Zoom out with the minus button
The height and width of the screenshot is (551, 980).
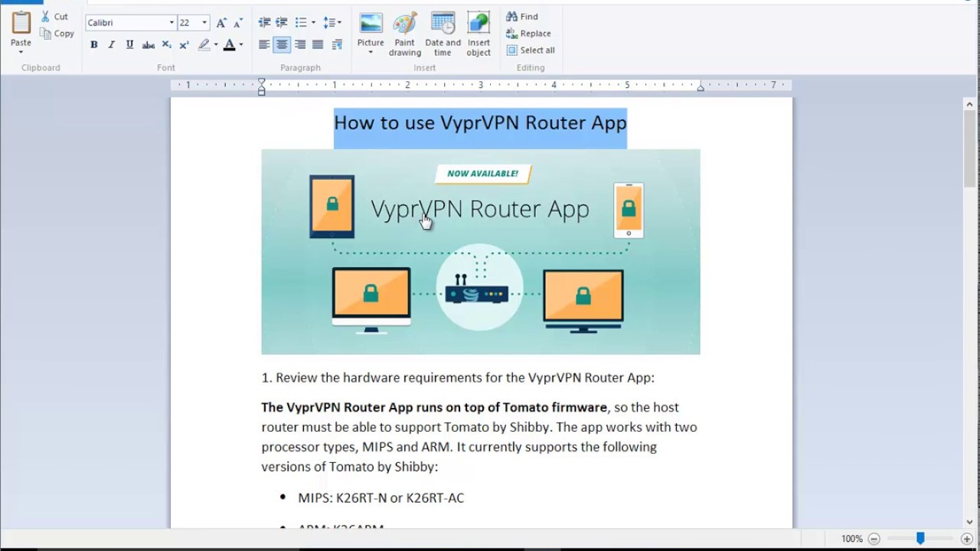point(874,539)
